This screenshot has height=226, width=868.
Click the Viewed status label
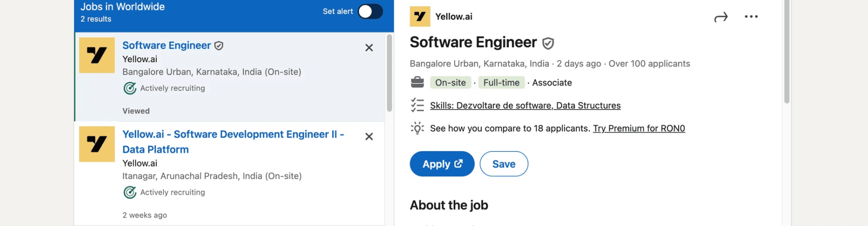(136, 111)
